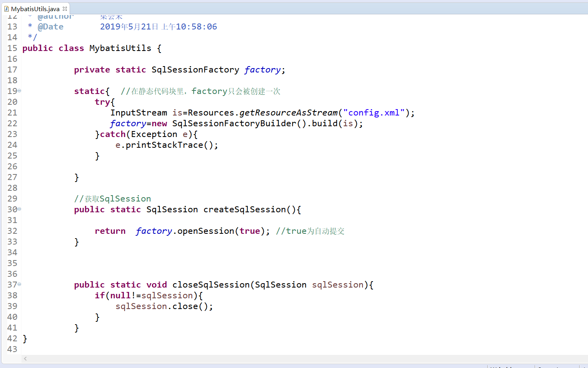The width and height of the screenshot is (588, 368).
Task: Click the try keyword on line 20
Action: (x=102, y=102)
